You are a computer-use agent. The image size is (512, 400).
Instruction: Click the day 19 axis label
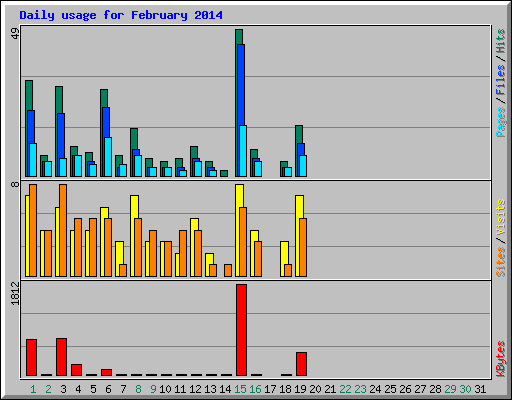click(300, 389)
